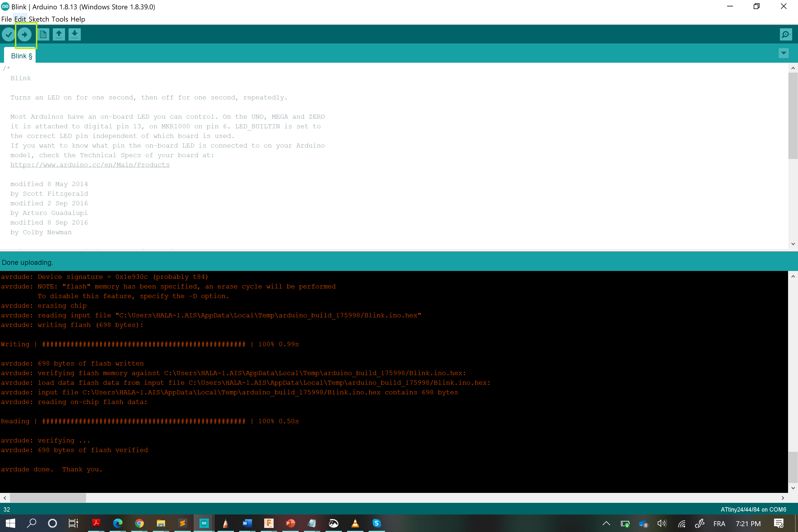Click the Verify checkmark button
Image resolution: width=798 pixels, height=532 pixels.
click(8, 34)
